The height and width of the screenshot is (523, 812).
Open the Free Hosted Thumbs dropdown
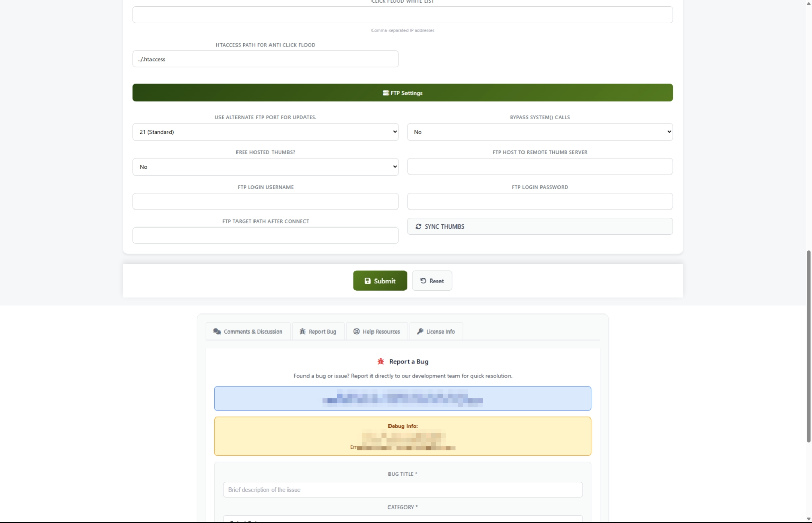tap(265, 167)
